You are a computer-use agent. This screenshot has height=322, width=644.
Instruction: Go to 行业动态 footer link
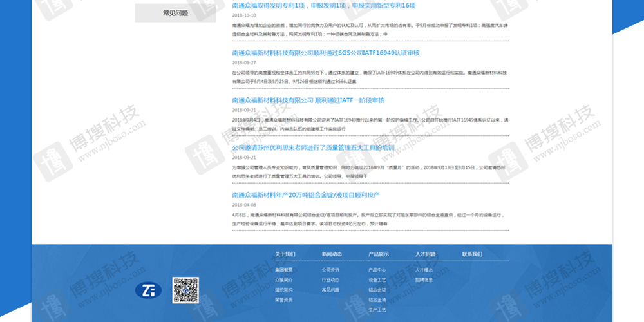point(331,280)
